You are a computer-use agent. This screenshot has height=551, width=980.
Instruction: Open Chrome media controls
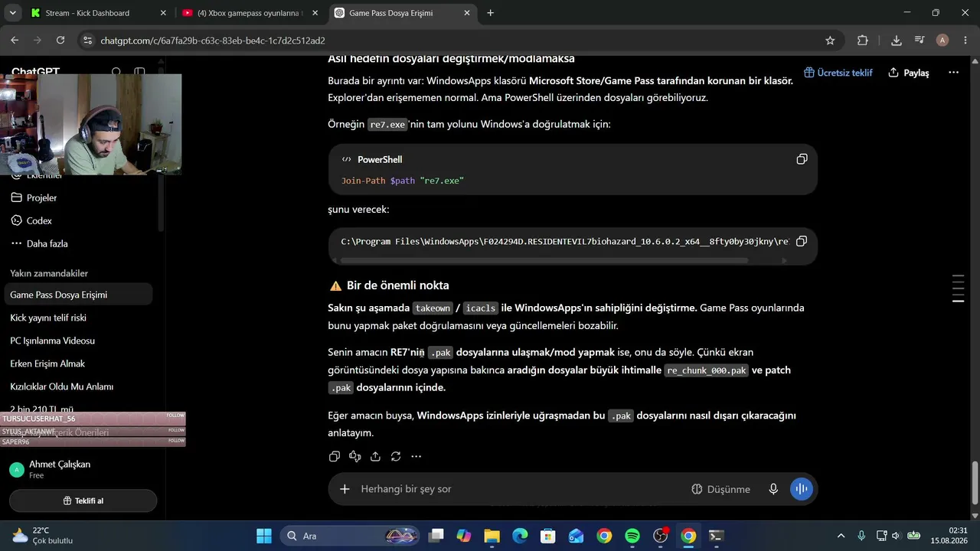[920, 41]
